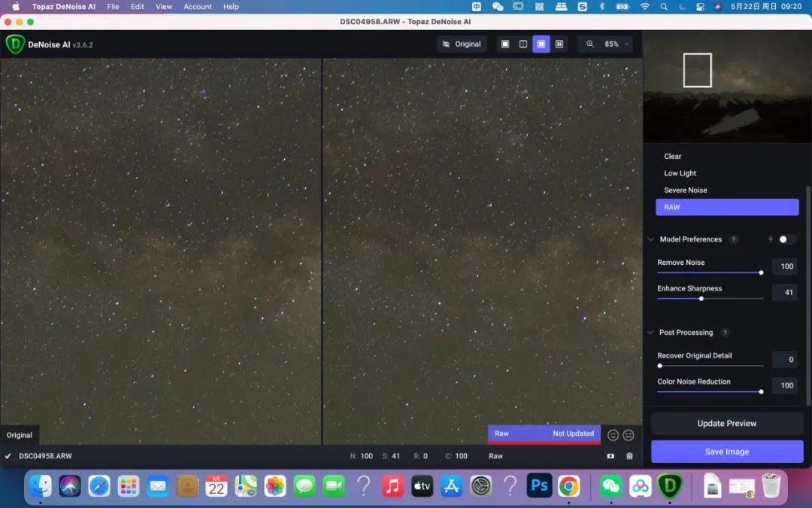Rate the preview with the smiley face
This screenshot has width=812, height=508.
click(614, 436)
